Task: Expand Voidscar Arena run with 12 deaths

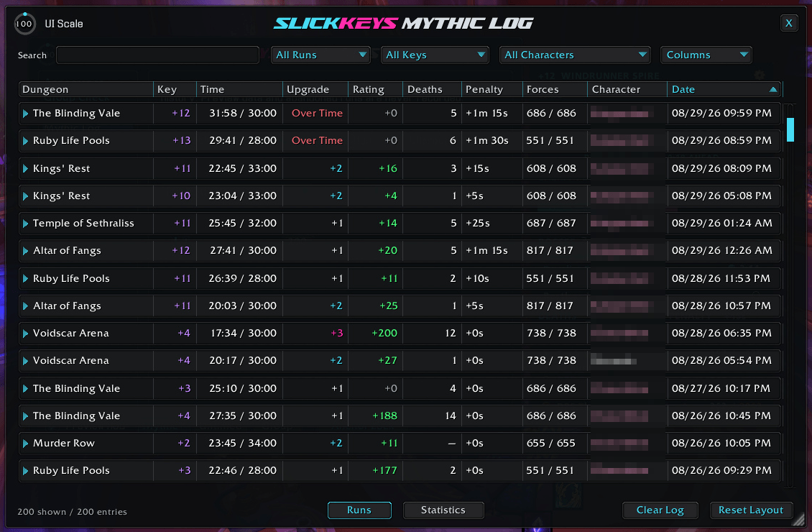Action: pyautogui.click(x=25, y=334)
